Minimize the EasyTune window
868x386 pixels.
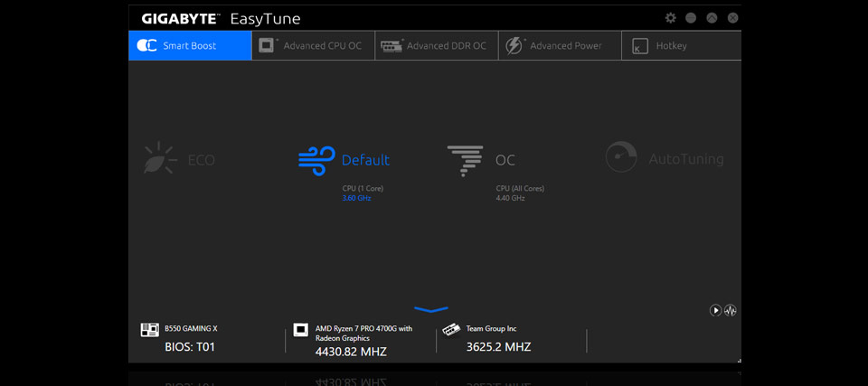point(691,18)
